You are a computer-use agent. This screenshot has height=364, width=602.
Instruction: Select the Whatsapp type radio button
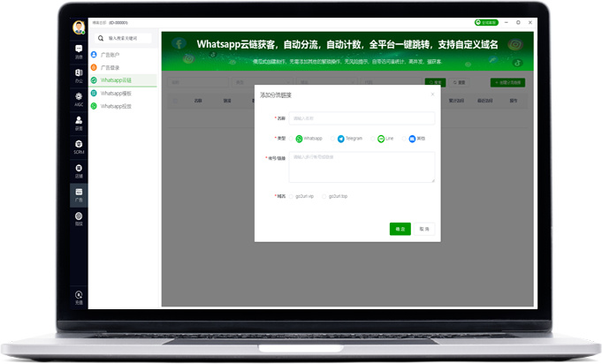pyautogui.click(x=291, y=139)
